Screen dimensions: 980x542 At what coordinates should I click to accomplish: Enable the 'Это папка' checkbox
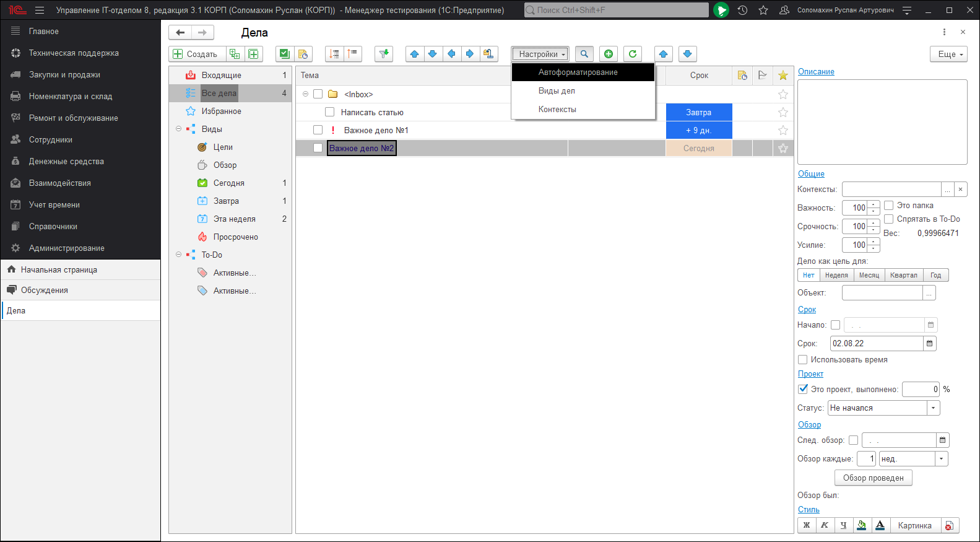pyautogui.click(x=888, y=205)
